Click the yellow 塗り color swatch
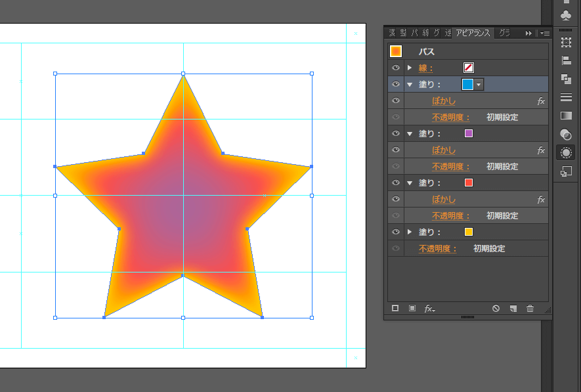581x392 pixels. click(x=469, y=232)
